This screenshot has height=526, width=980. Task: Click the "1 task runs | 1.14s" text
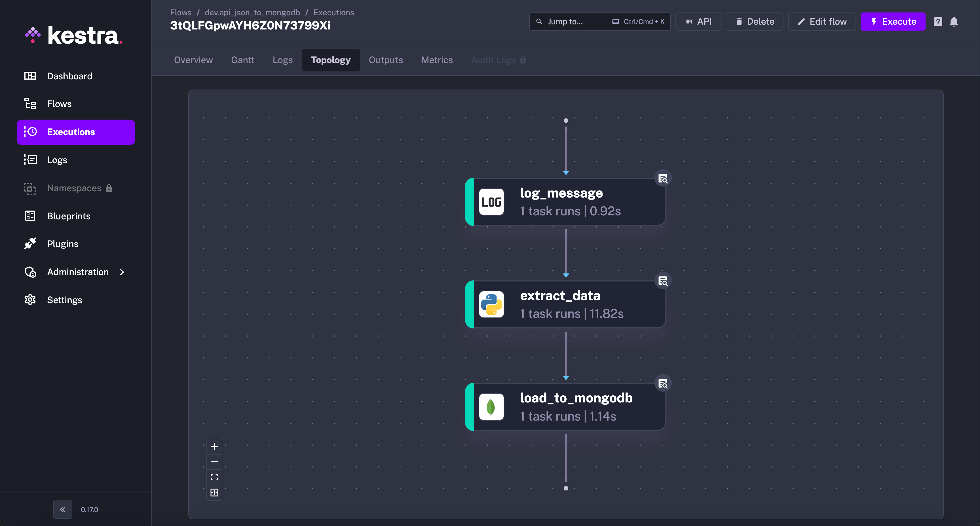click(x=568, y=416)
